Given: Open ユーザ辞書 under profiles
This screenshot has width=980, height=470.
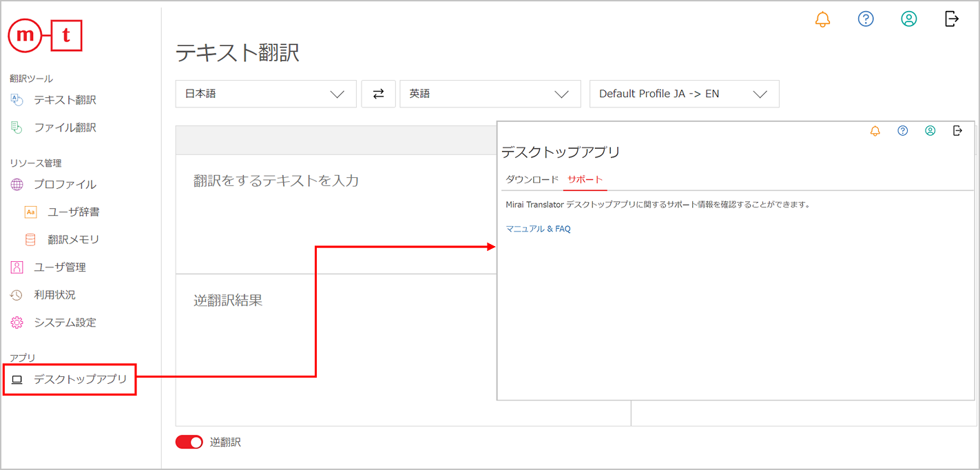Looking at the screenshot, I should click(x=73, y=212).
